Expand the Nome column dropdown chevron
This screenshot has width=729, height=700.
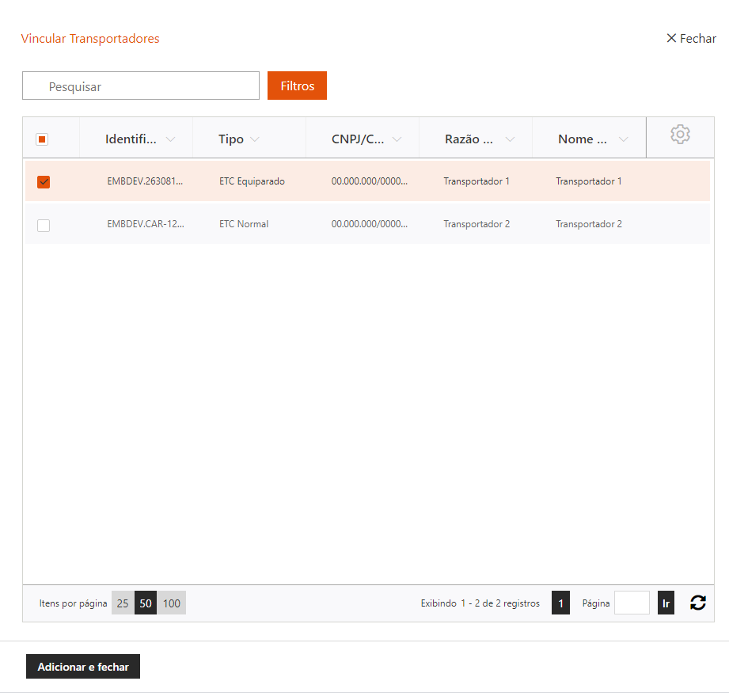[624, 140]
